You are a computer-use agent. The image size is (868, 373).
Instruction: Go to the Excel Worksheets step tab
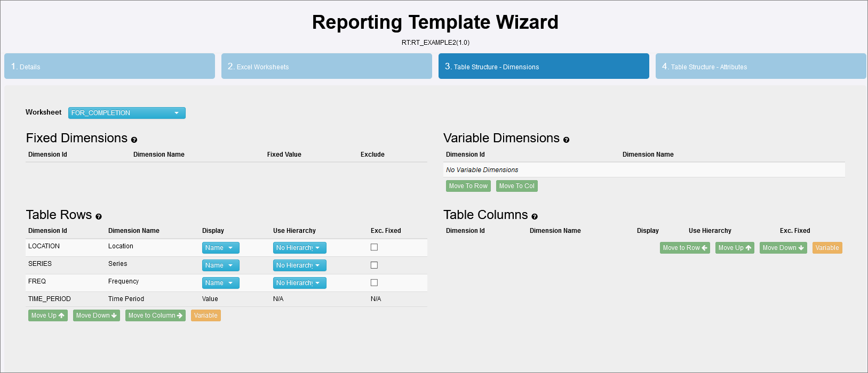(327, 66)
